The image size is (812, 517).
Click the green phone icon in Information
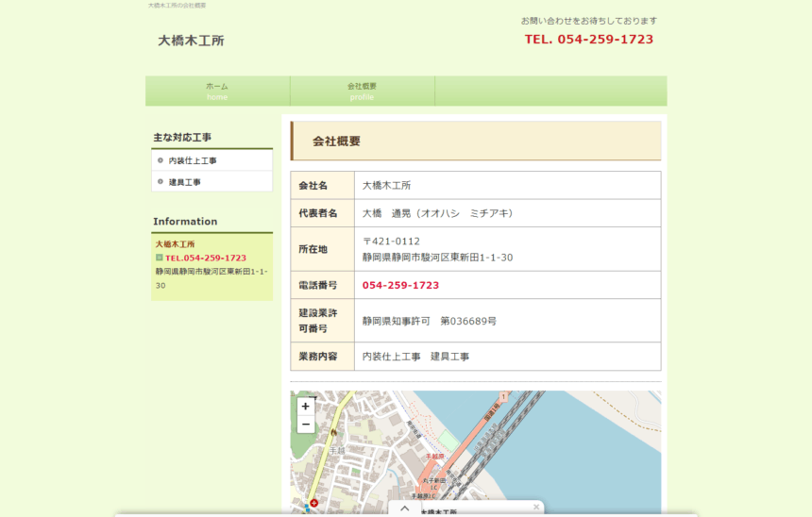click(x=160, y=258)
